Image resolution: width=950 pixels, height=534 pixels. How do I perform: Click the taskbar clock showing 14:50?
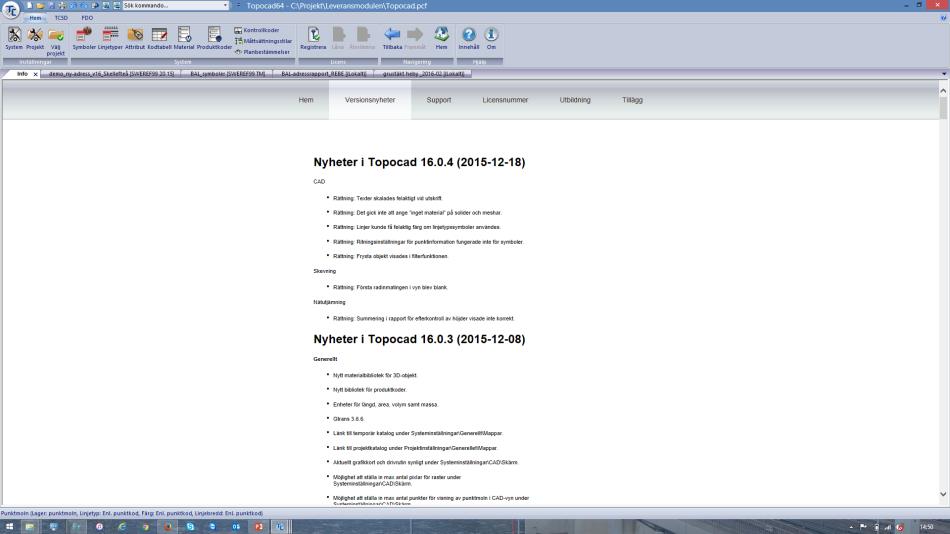pos(926,527)
